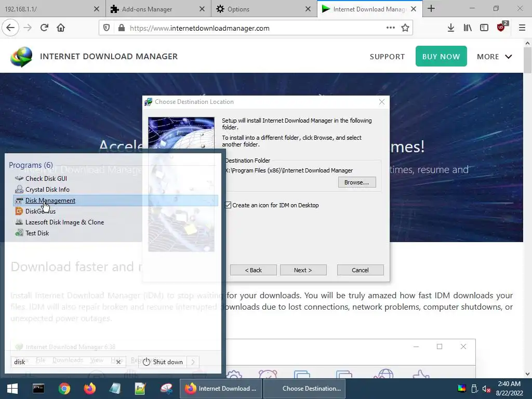Expand the Shut down options arrow
This screenshot has height=399, width=532.
(x=193, y=362)
